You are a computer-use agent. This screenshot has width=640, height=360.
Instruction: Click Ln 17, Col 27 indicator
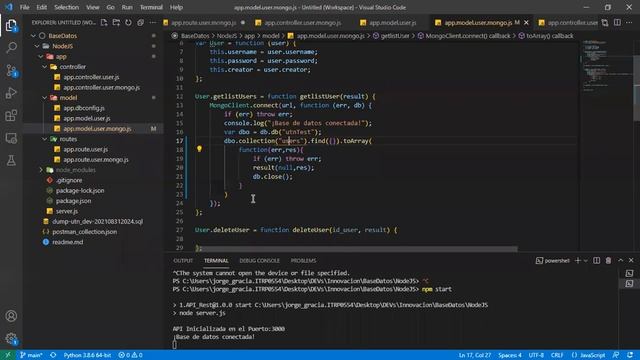click(x=475, y=355)
